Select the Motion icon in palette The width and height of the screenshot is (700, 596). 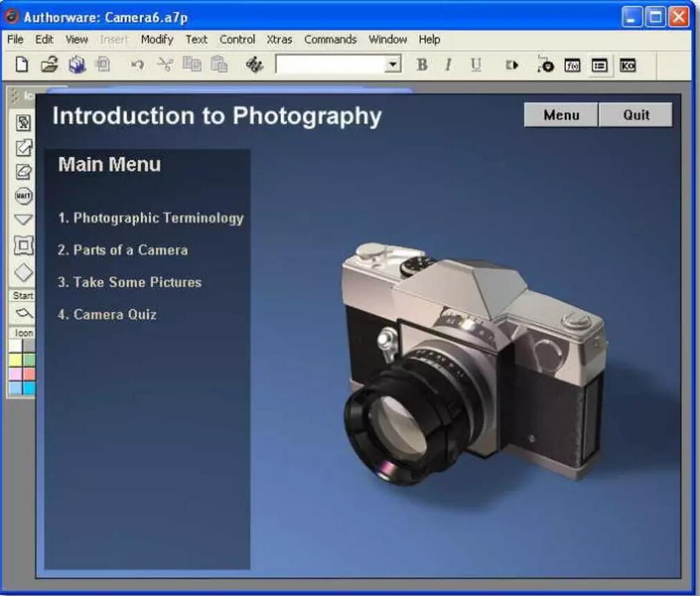point(24,147)
